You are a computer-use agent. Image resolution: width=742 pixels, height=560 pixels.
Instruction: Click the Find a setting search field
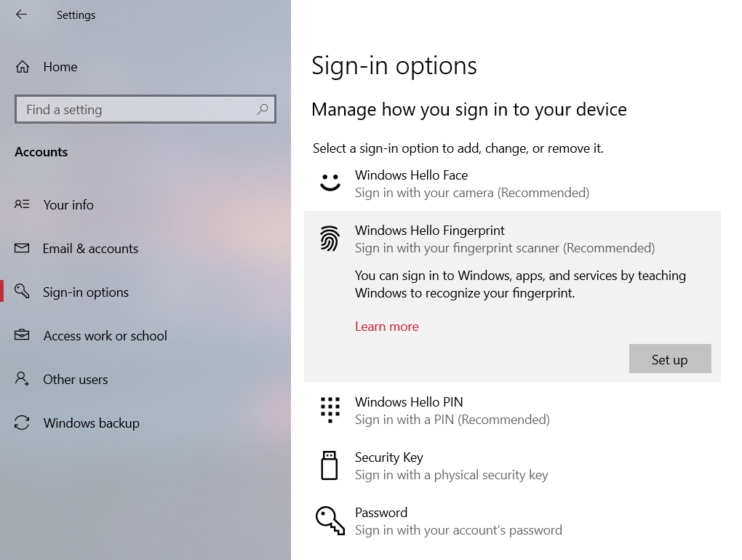(145, 109)
